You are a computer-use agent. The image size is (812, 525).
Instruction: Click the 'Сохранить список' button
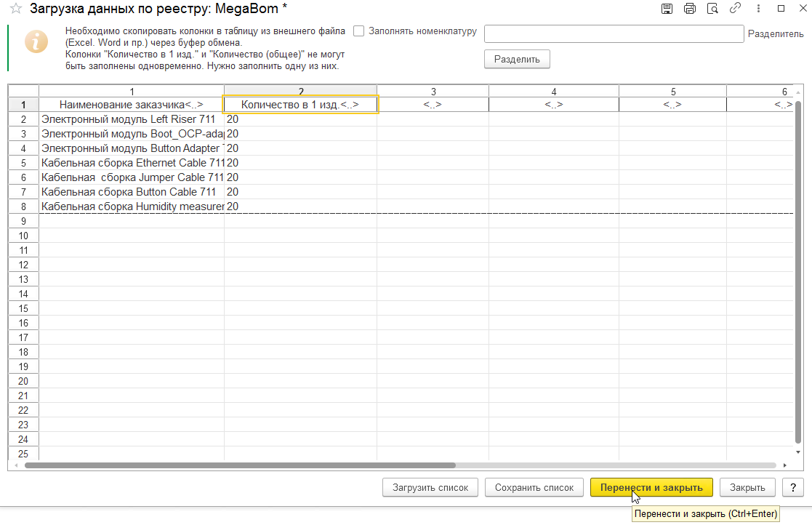[x=534, y=487]
